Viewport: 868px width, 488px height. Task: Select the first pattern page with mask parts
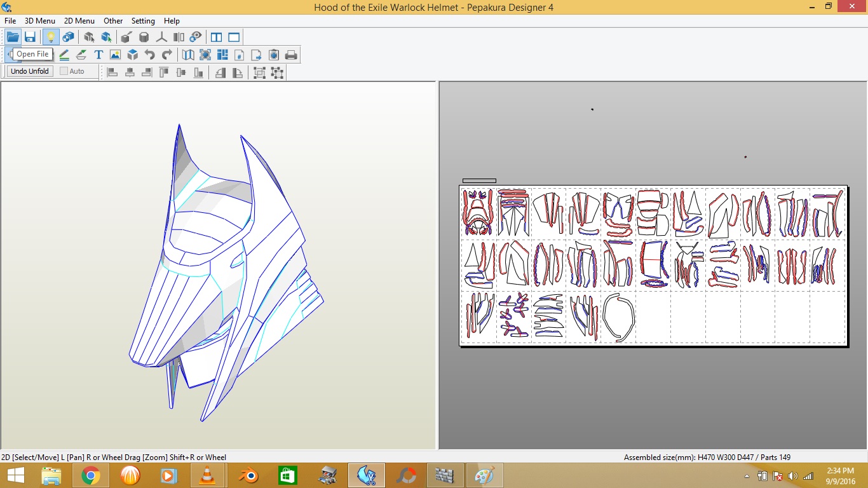(x=478, y=213)
